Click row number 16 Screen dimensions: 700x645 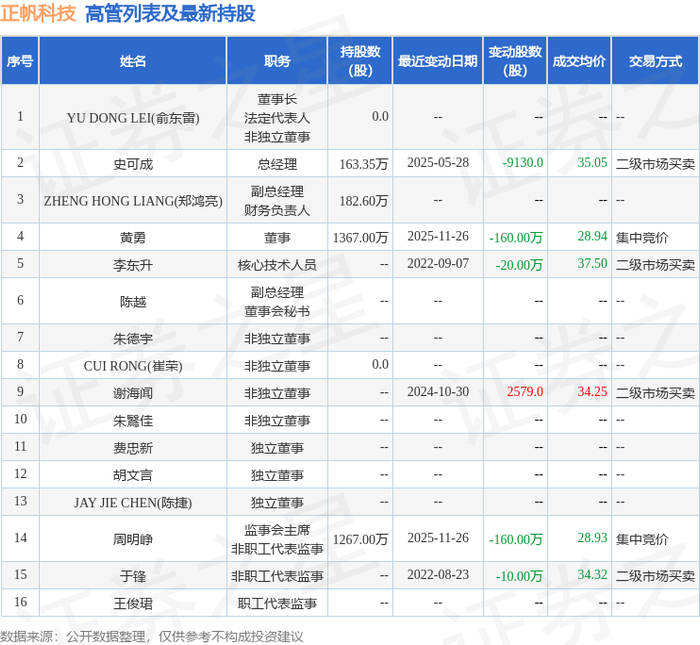pos(21,602)
